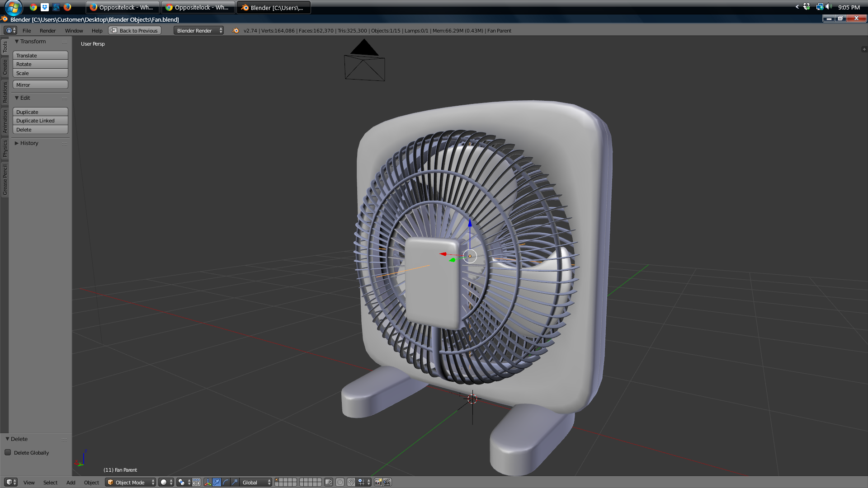Open the Window menu

coord(74,30)
